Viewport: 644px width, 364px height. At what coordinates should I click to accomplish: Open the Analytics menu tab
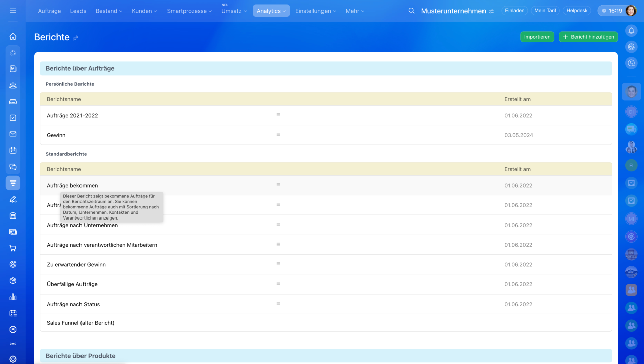click(x=271, y=11)
